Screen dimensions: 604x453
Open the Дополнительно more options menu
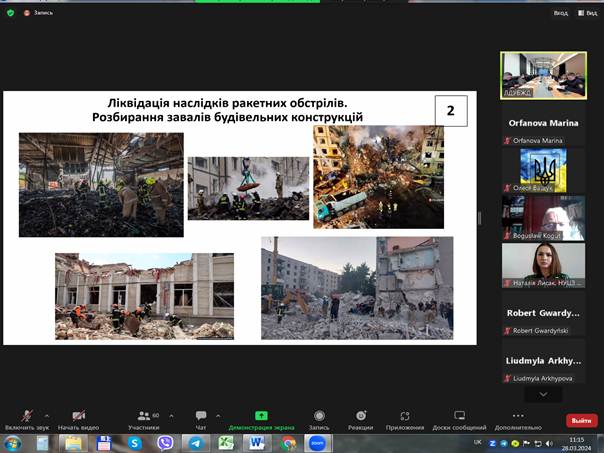click(517, 416)
